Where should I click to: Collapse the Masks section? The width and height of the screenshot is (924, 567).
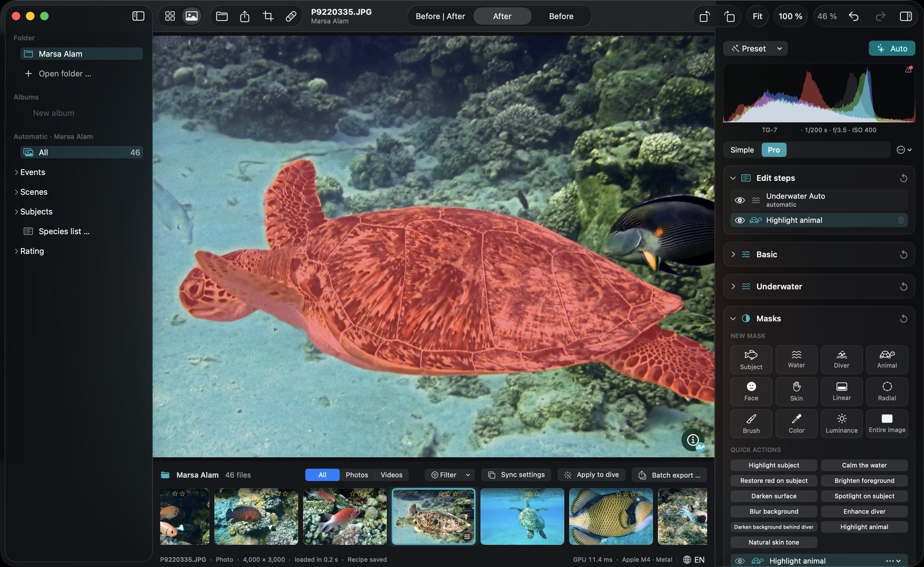[x=733, y=318]
